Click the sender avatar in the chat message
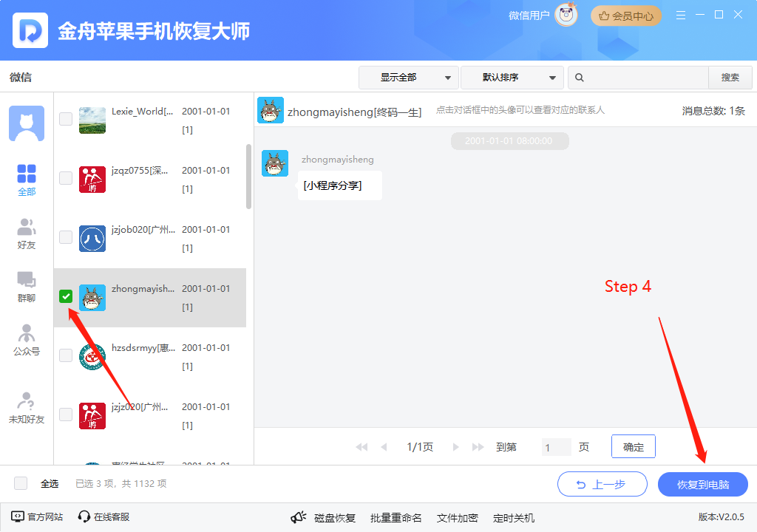757x532 pixels. (x=275, y=163)
